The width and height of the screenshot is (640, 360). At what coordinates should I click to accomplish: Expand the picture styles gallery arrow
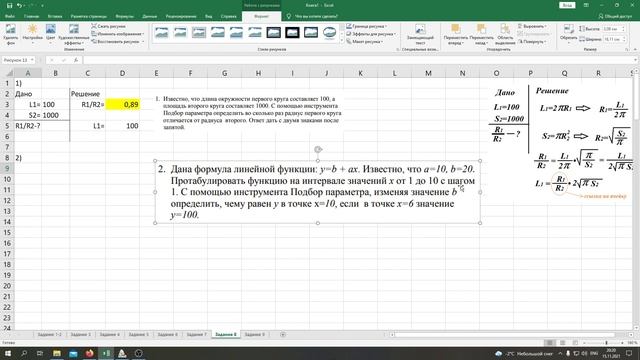pos(342,40)
